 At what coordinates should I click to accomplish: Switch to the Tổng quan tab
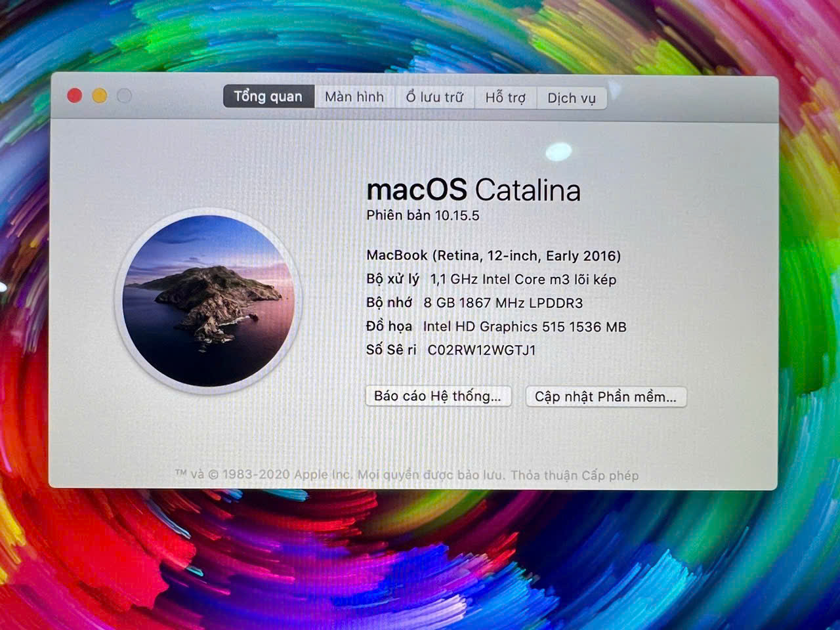pos(268,96)
